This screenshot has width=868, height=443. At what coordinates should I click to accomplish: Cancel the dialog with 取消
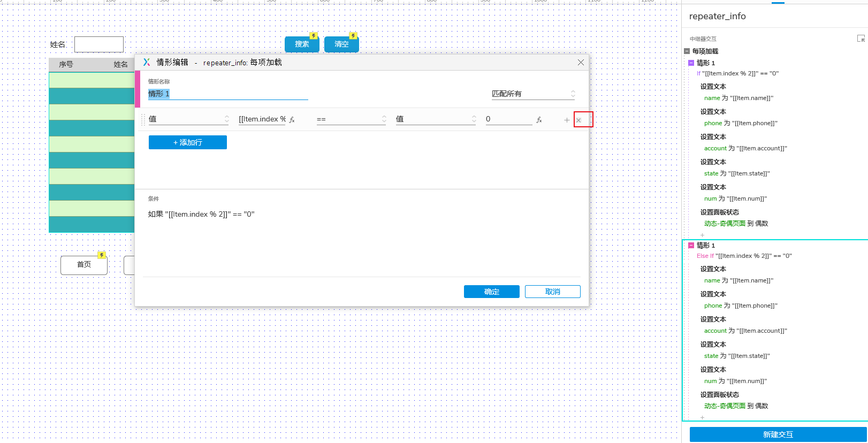(553, 292)
